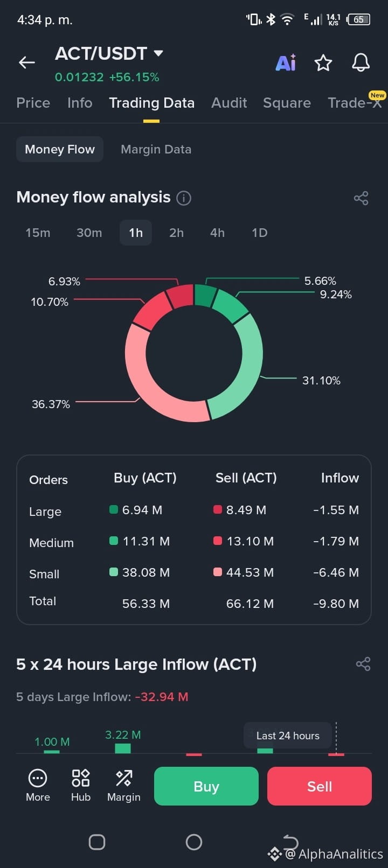The width and height of the screenshot is (388, 868).
Task: Open the Margin trading icon
Action: (124, 786)
